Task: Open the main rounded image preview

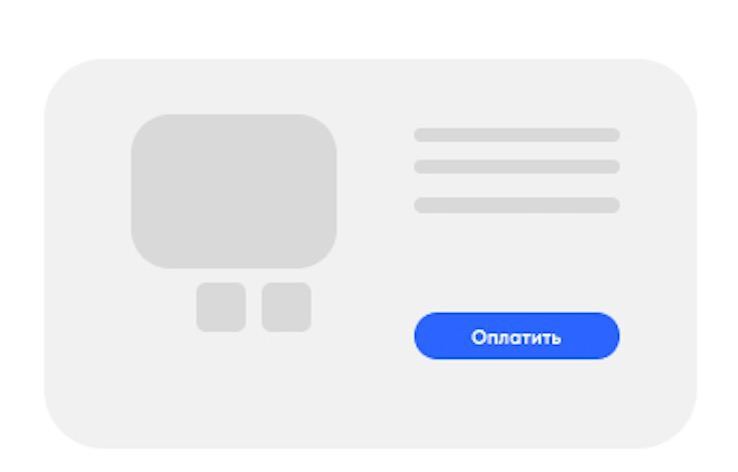Action: coord(234,191)
